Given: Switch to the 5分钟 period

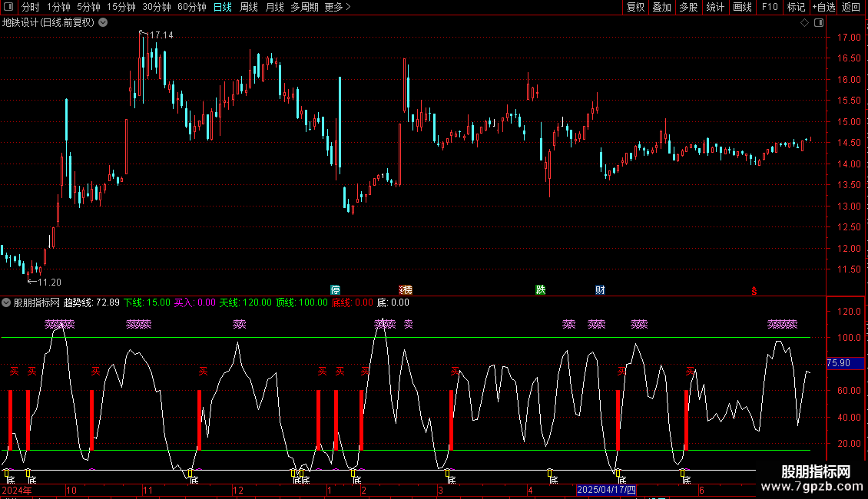Looking at the screenshot, I should pyautogui.click(x=88, y=7).
